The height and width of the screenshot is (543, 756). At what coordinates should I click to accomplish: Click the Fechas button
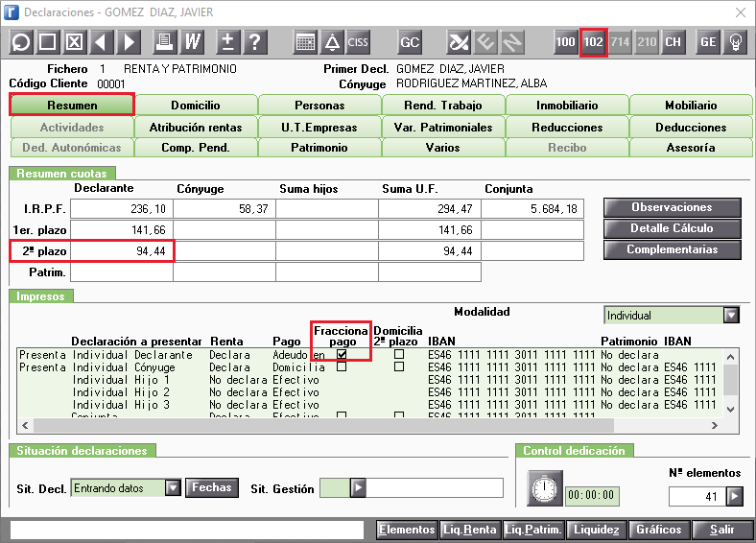[212, 487]
